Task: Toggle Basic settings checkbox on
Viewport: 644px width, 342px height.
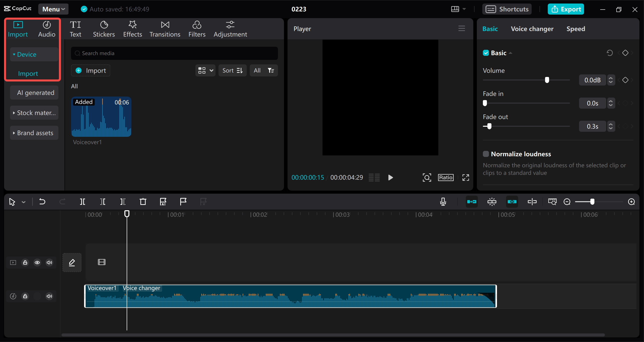Action: click(x=486, y=53)
